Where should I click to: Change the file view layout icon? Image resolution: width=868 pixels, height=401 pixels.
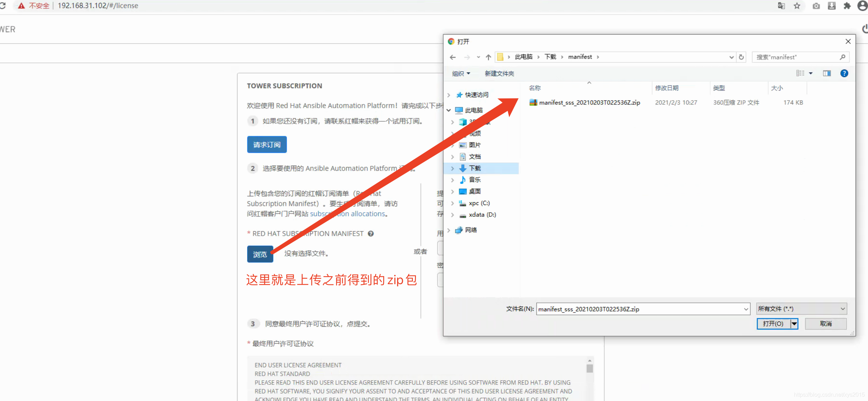coord(800,73)
